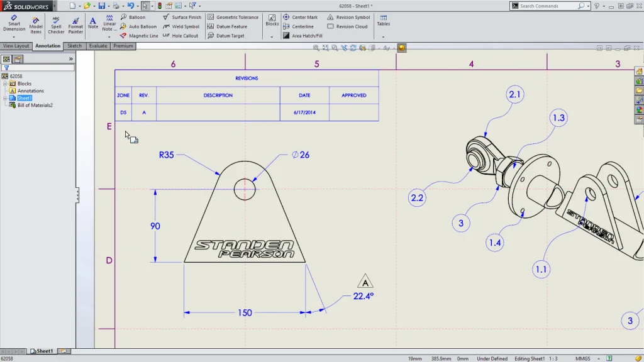Switch to the Sketch tab
Viewport: 644px width, 362px height.
point(75,45)
